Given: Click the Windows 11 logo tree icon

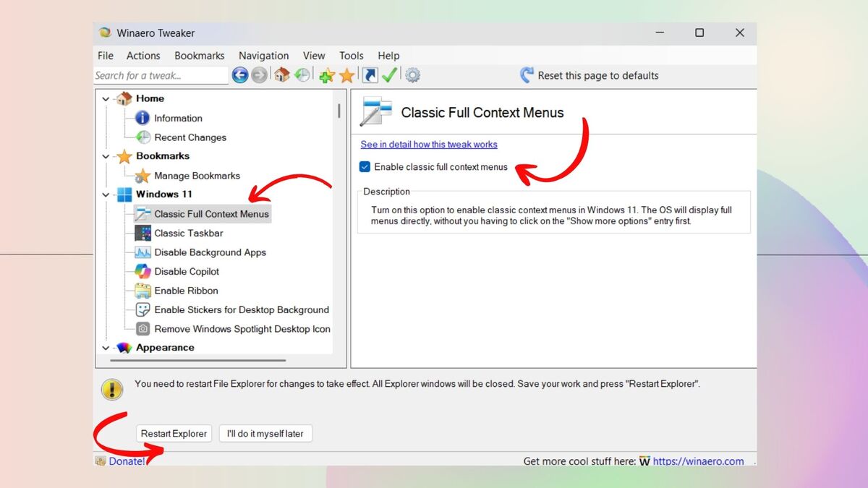Looking at the screenshot, I should pos(124,194).
